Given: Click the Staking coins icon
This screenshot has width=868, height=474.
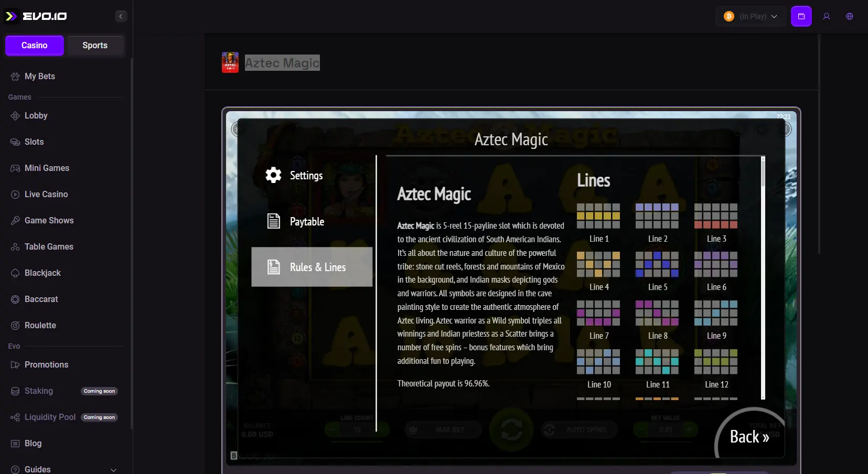Looking at the screenshot, I should click(x=15, y=391).
